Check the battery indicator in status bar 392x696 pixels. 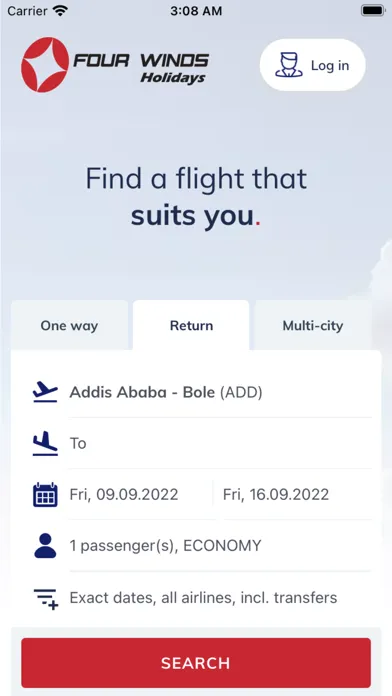372,11
